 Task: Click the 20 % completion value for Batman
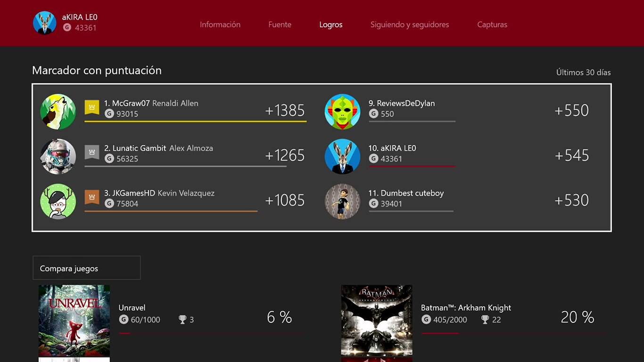[x=578, y=317]
